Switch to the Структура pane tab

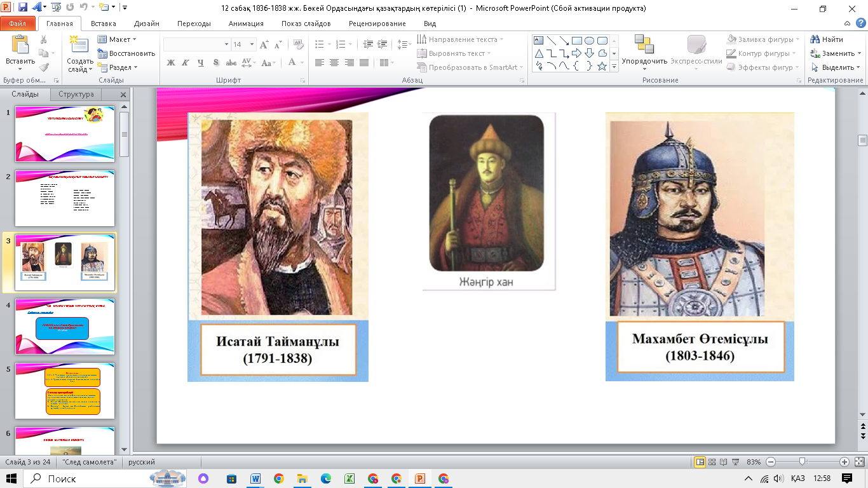pyautogui.click(x=76, y=94)
